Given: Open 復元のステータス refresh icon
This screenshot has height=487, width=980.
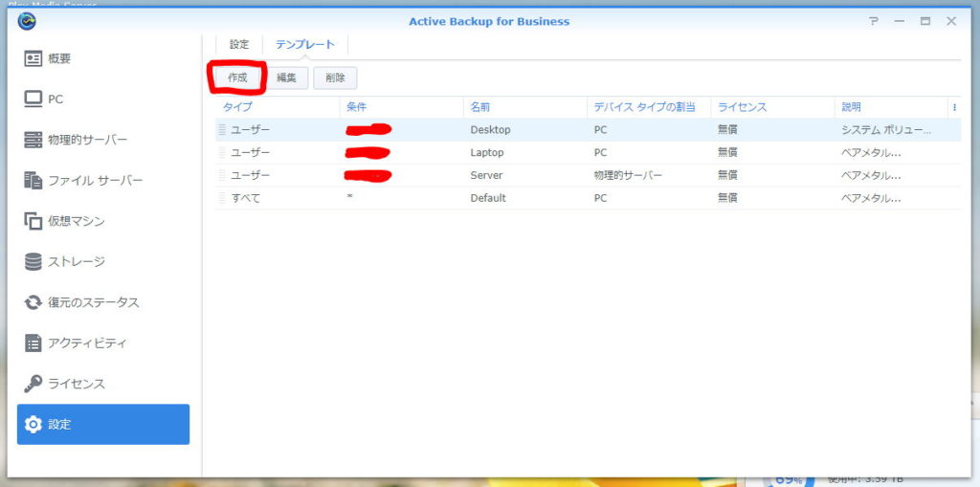Looking at the screenshot, I should coord(33,302).
